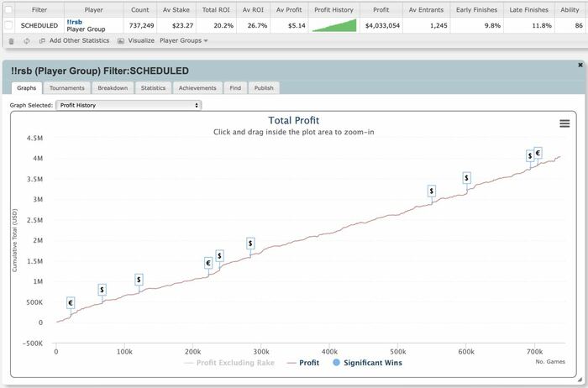Click the SCHEDULED filter cell
The height and width of the screenshot is (388, 588).
pos(39,25)
